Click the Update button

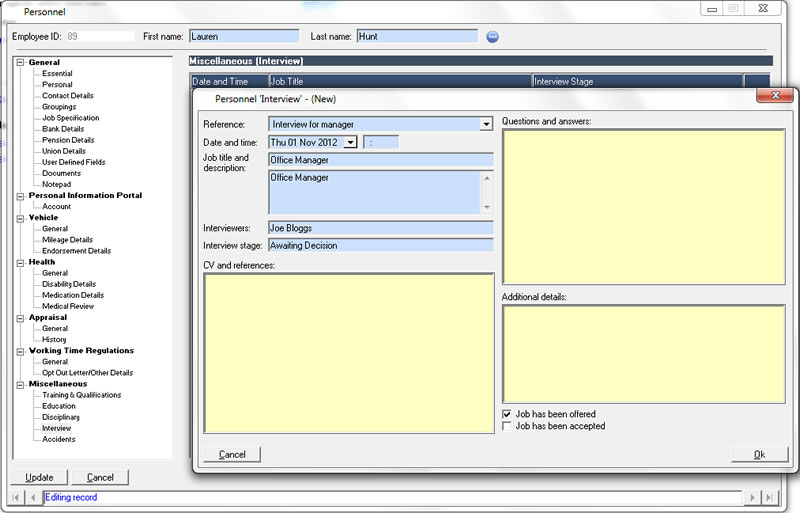click(x=39, y=477)
